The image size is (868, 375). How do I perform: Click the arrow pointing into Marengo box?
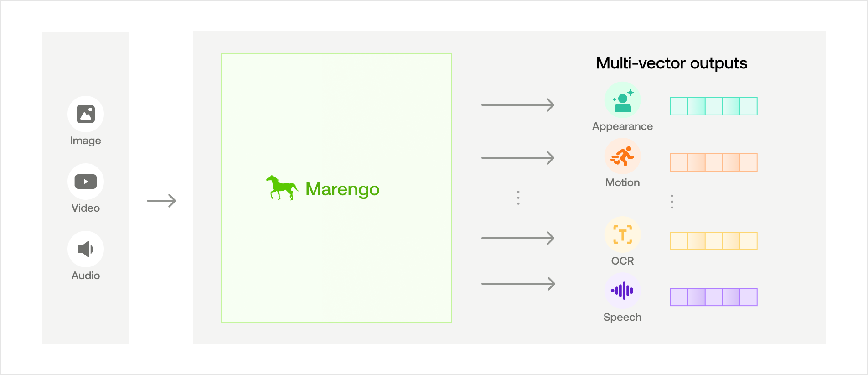tap(161, 201)
